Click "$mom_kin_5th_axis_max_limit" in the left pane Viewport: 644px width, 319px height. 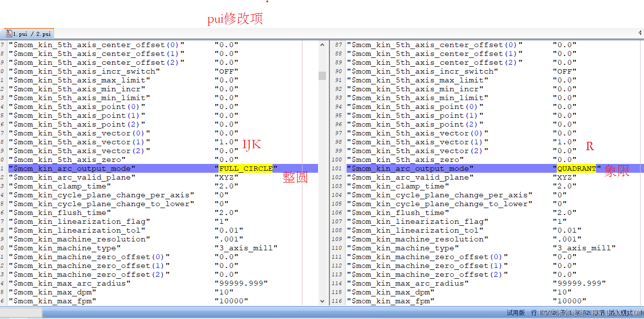pyautogui.click(x=79, y=80)
